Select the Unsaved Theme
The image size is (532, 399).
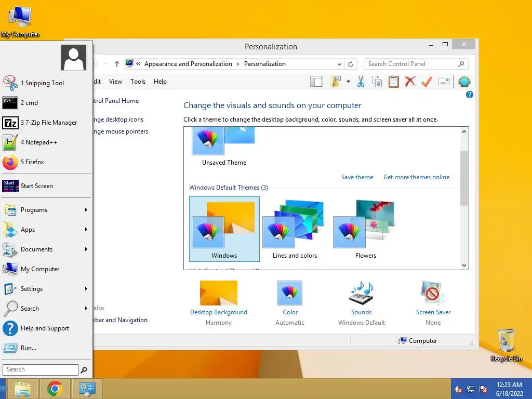[224, 147]
